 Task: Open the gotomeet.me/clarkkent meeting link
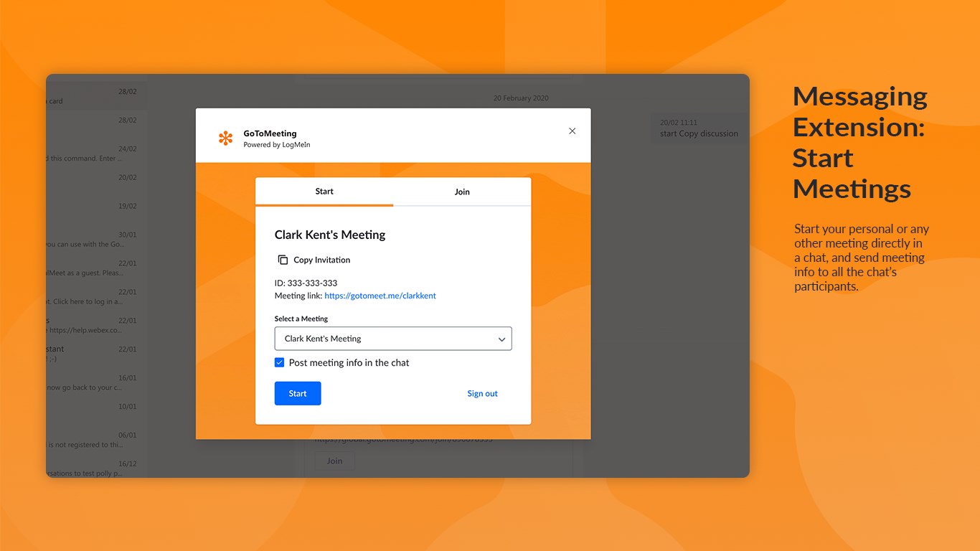380,296
